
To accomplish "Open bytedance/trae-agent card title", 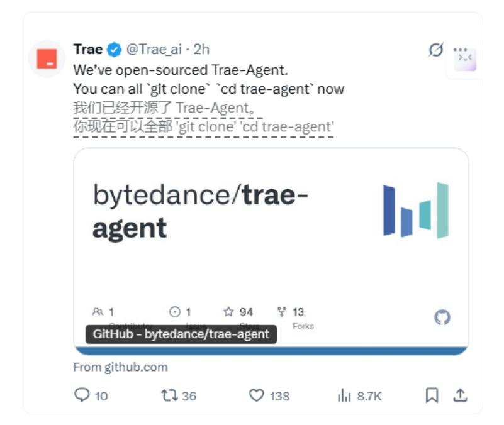I will click(x=200, y=211).
